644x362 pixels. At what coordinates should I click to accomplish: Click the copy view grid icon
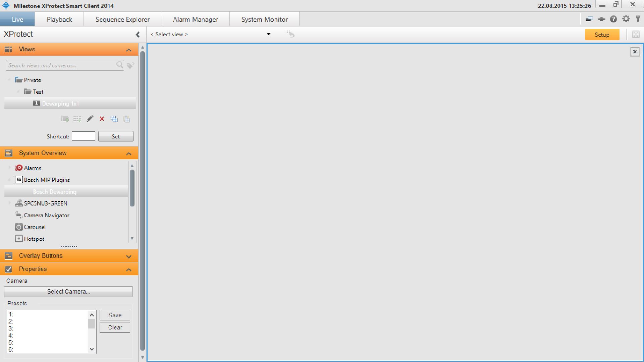114,119
